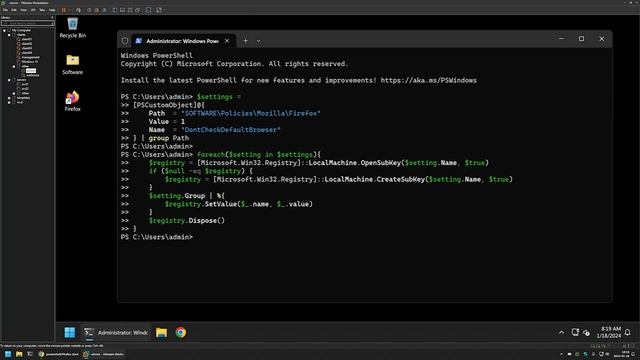The height and width of the screenshot is (360, 640).
Task: Click the guest network display tray icon
Action: pyautogui.click(x=575, y=332)
